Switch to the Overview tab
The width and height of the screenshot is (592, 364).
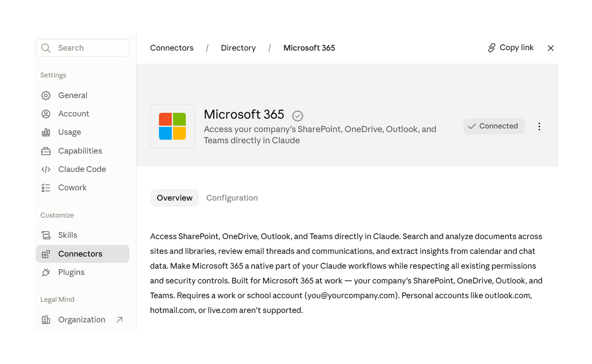tap(175, 198)
